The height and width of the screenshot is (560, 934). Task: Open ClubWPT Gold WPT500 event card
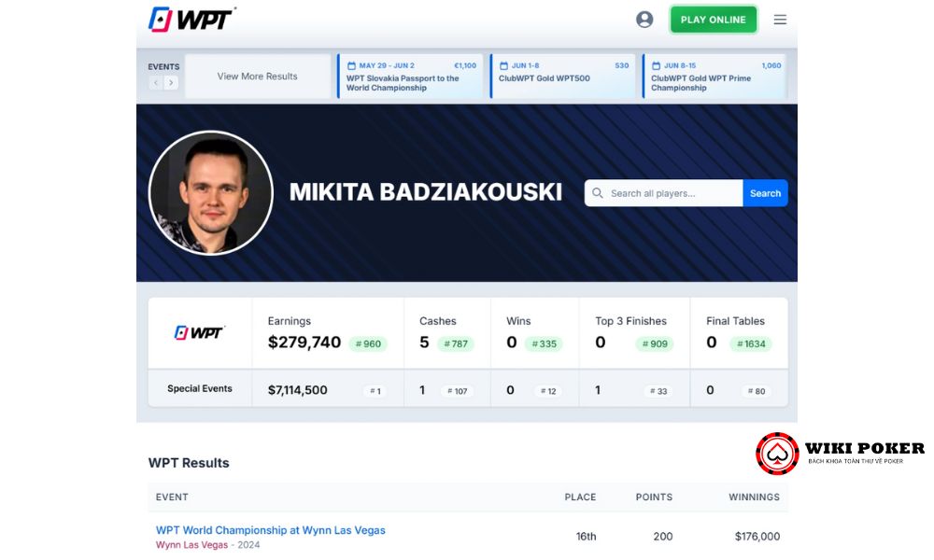pos(563,77)
